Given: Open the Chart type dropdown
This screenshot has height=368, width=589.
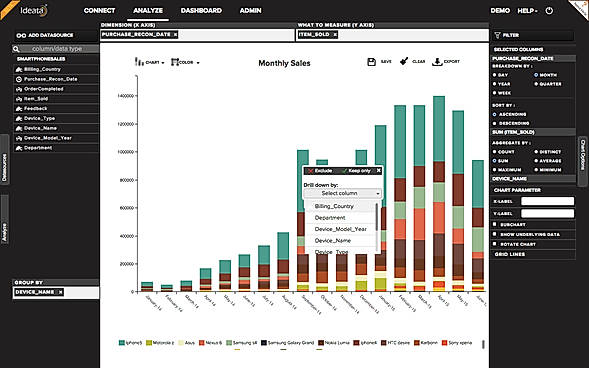Looking at the screenshot, I should click(150, 62).
